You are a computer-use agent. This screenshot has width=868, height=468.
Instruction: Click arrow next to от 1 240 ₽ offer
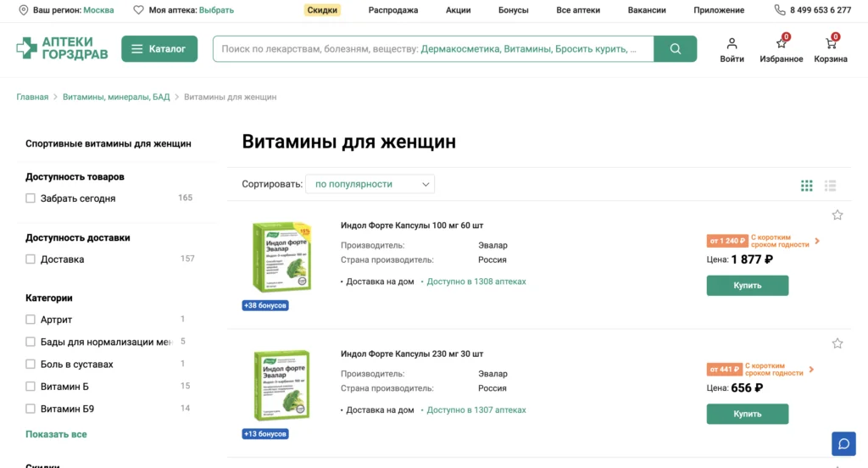pos(817,241)
